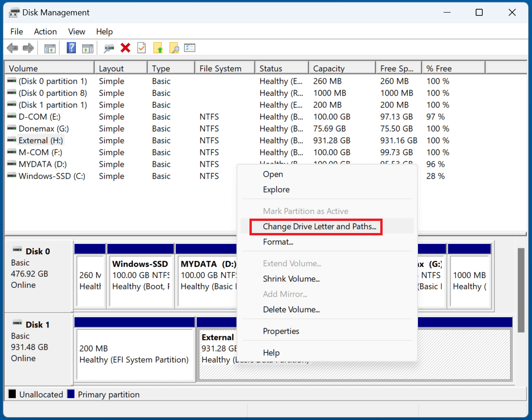Click the Back navigation arrow in the toolbar
The height and width of the screenshot is (420, 532).
click(12, 47)
